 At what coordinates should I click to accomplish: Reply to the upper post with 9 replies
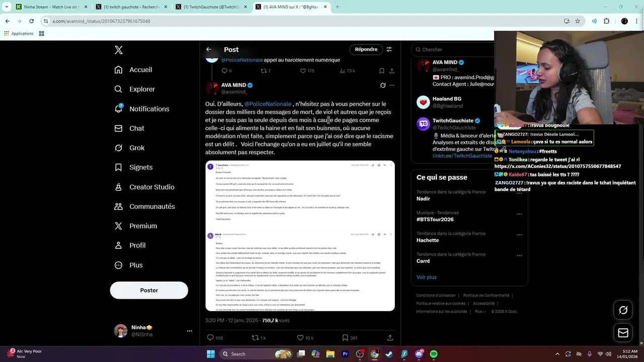tap(224, 71)
